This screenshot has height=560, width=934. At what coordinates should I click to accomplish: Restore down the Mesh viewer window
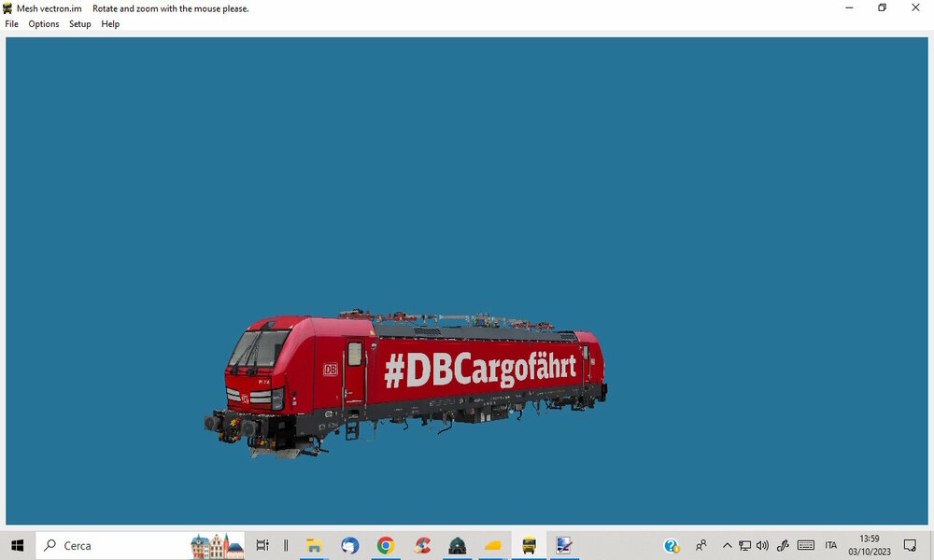(883, 7)
